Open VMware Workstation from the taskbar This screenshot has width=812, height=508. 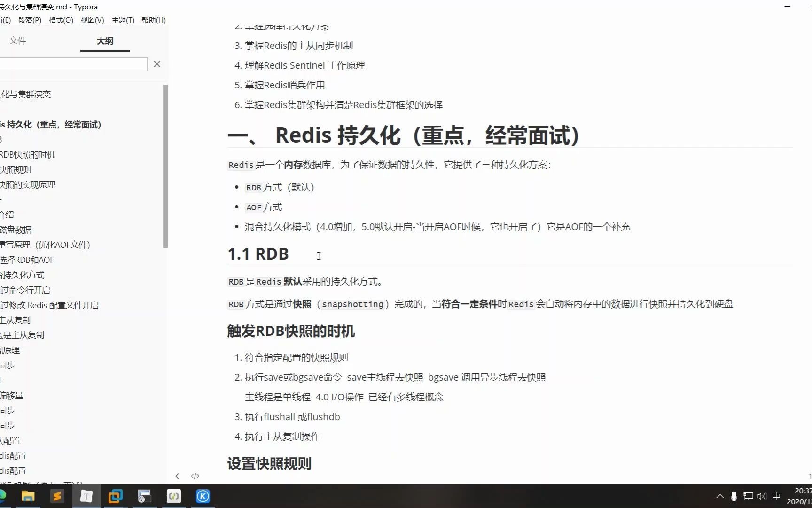(115, 496)
